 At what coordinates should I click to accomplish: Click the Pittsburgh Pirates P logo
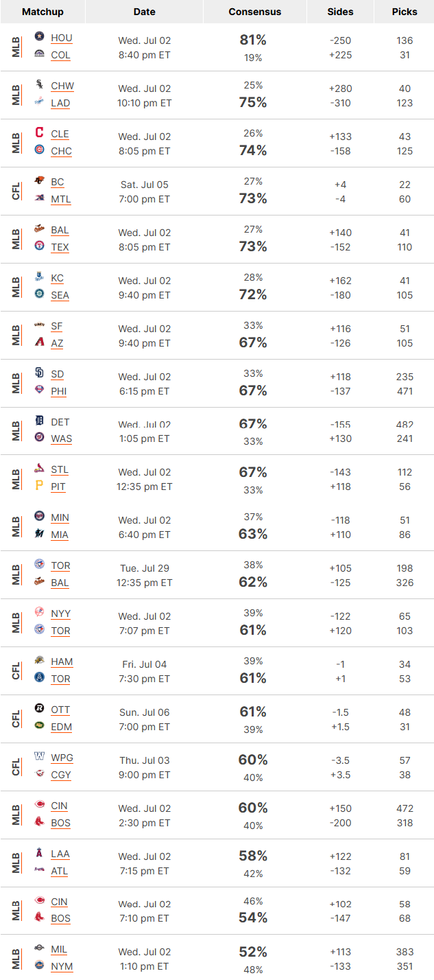coord(39,486)
